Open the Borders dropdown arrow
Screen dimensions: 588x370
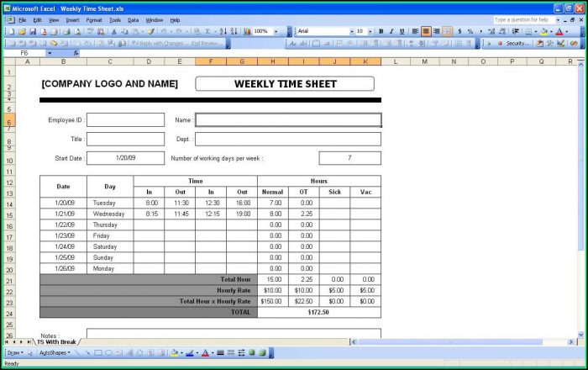[x=536, y=31]
